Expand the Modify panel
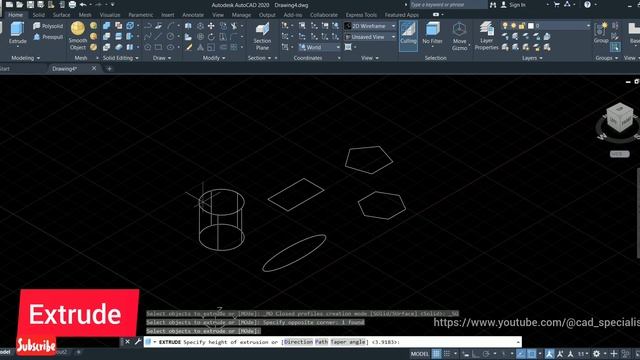This screenshot has height=360, width=640. point(214,58)
